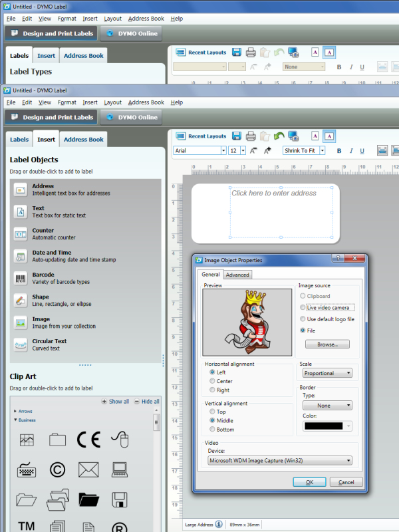
Task: Click the help button in dialog title bar
Action: [338, 258]
